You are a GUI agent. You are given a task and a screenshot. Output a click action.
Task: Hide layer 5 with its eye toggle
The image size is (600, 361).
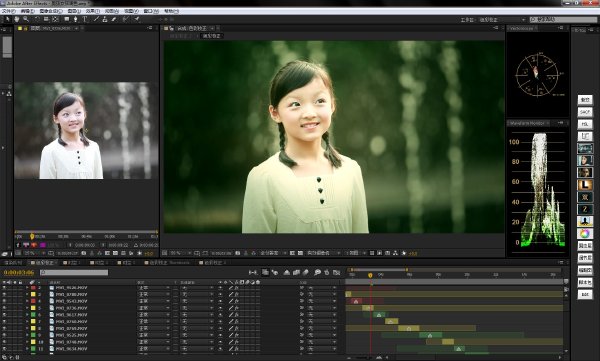pyautogui.click(x=4, y=308)
